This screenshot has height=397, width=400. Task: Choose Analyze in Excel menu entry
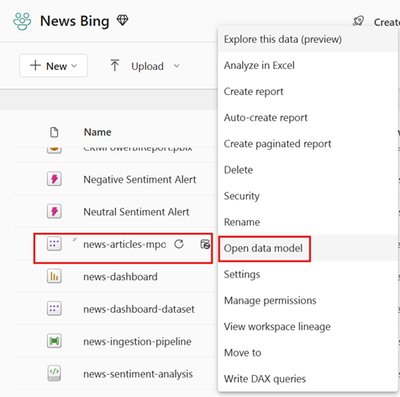pyautogui.click(x=259, y=65)
